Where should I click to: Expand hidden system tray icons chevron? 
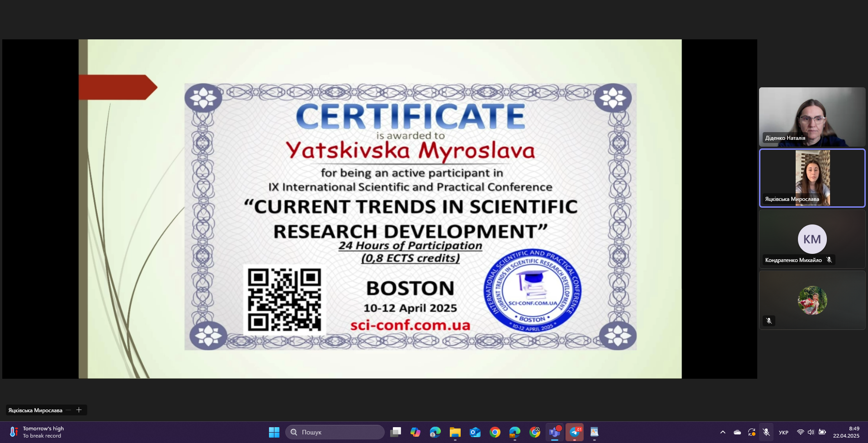(722, 432)
